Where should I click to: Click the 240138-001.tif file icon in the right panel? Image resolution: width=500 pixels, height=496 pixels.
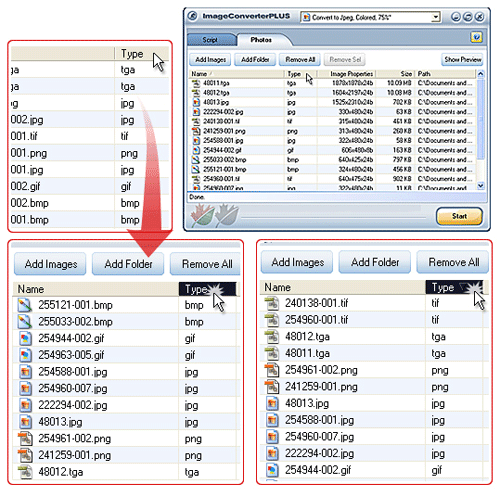point(272,303)
